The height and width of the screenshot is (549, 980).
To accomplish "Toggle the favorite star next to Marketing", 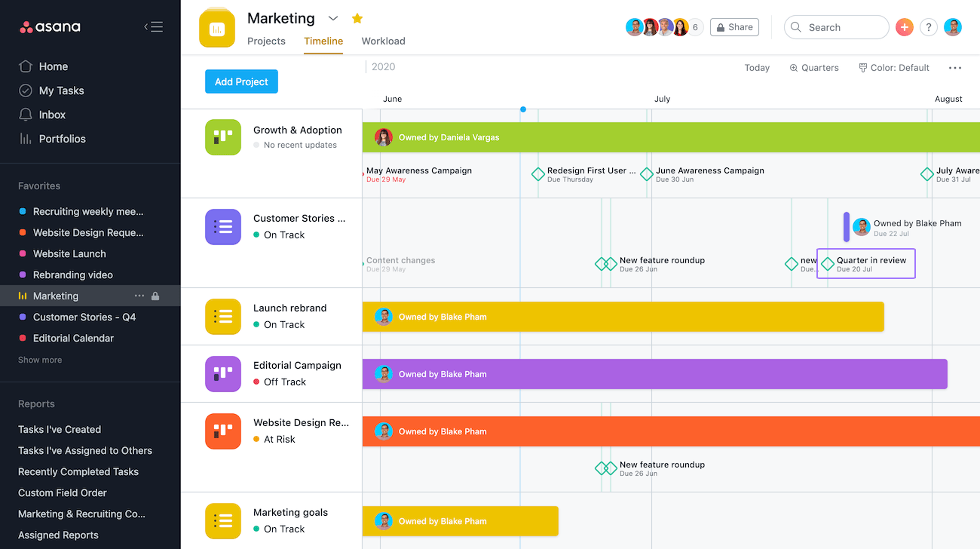I will [357, 18].
